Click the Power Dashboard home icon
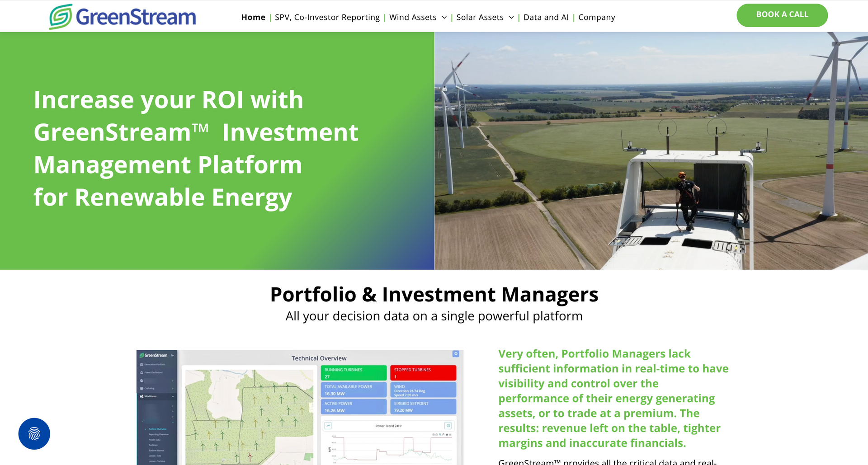868x465 pixels. click(141, 372)
